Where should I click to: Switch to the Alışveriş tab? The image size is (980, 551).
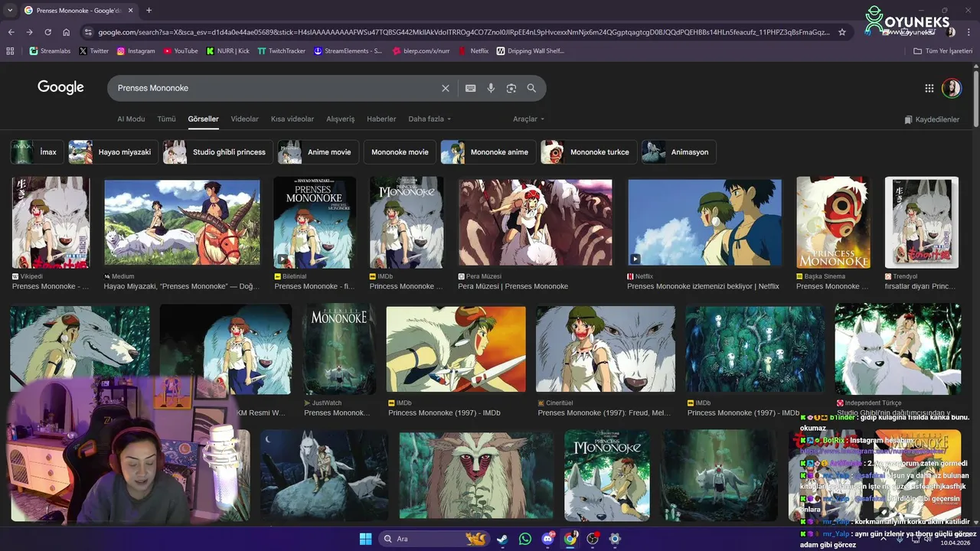pyautogui.click(x=341, y=119)
